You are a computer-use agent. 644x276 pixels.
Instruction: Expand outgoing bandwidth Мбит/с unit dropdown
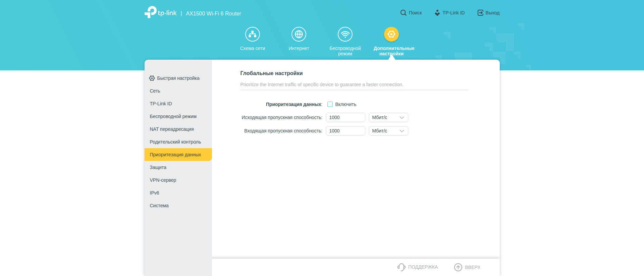388,117
